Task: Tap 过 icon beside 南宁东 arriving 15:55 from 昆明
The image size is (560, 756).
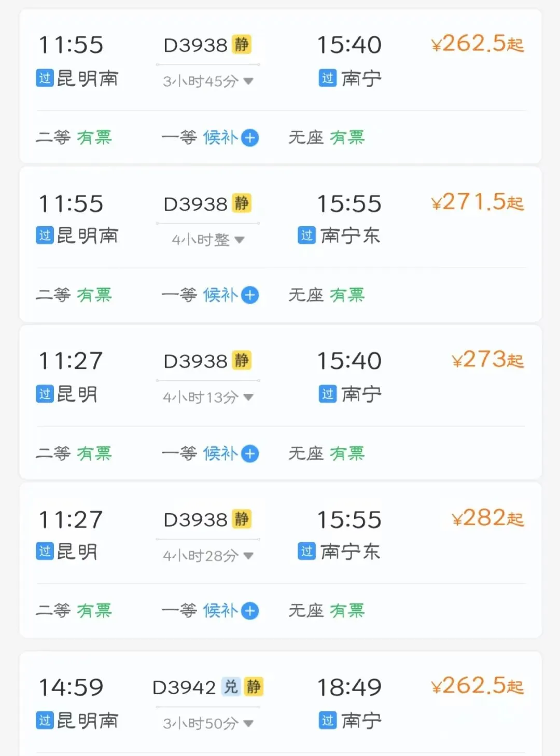Action: tap(307, 551)
